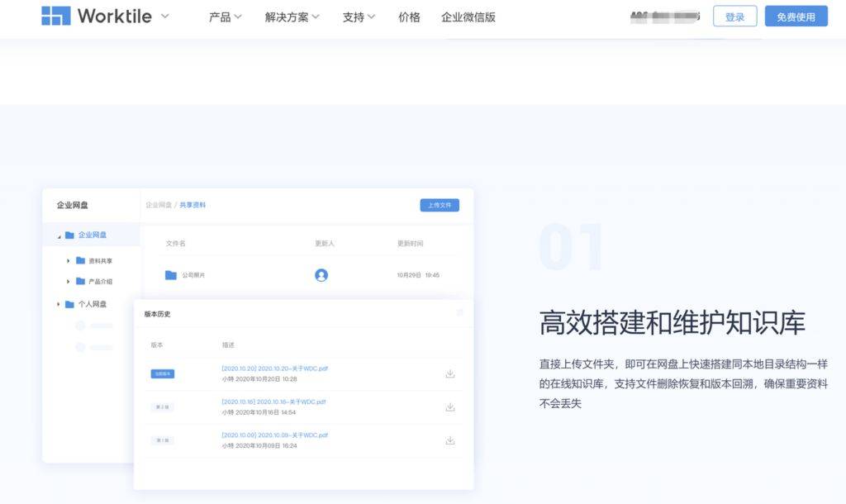846x504 pixels.
Task: Expand the 个人网盘 tree arrow
Action: [59, 304]
